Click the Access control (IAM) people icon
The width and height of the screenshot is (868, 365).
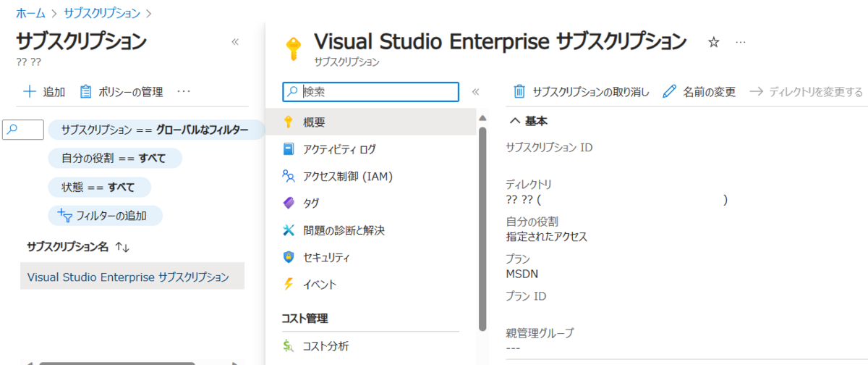click(x=289, y=176)
